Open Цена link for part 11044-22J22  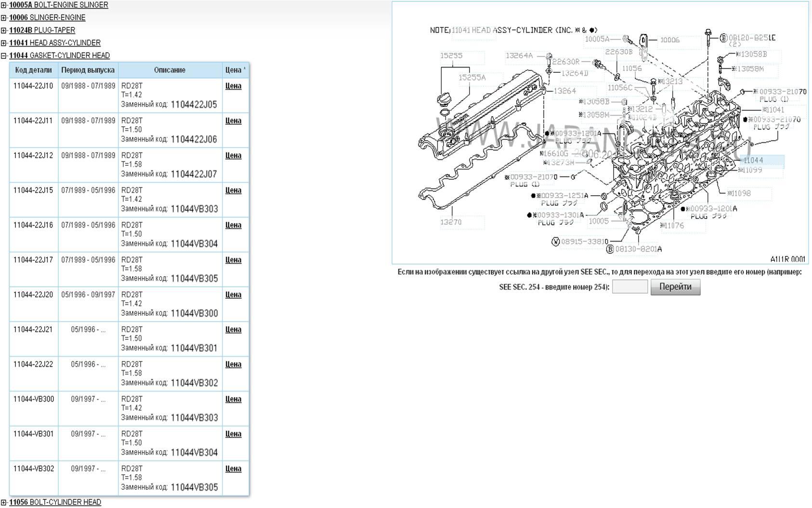233,364
